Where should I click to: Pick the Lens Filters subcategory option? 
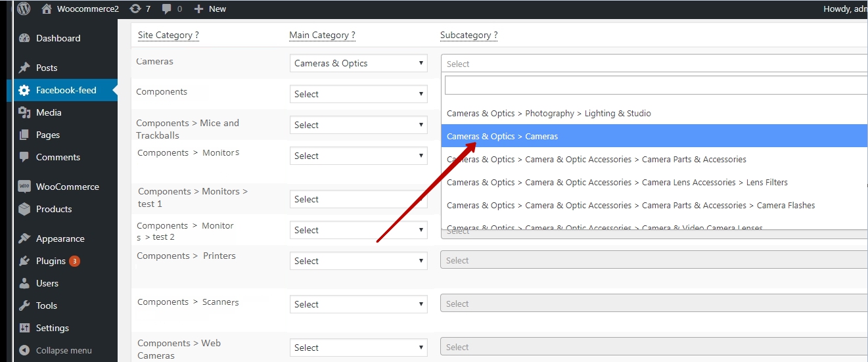click(616, 182)
